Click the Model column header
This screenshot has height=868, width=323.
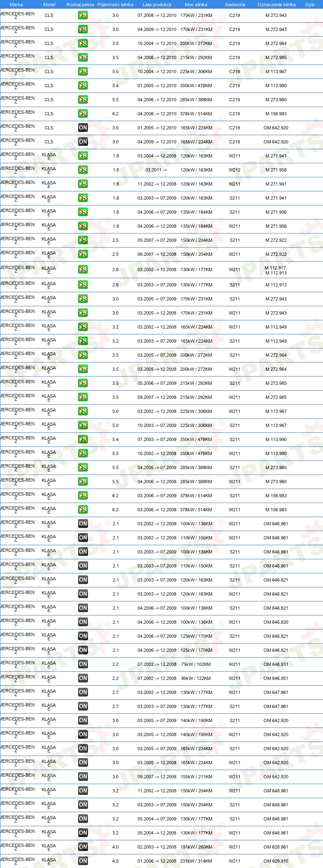(x=50, y=5)
